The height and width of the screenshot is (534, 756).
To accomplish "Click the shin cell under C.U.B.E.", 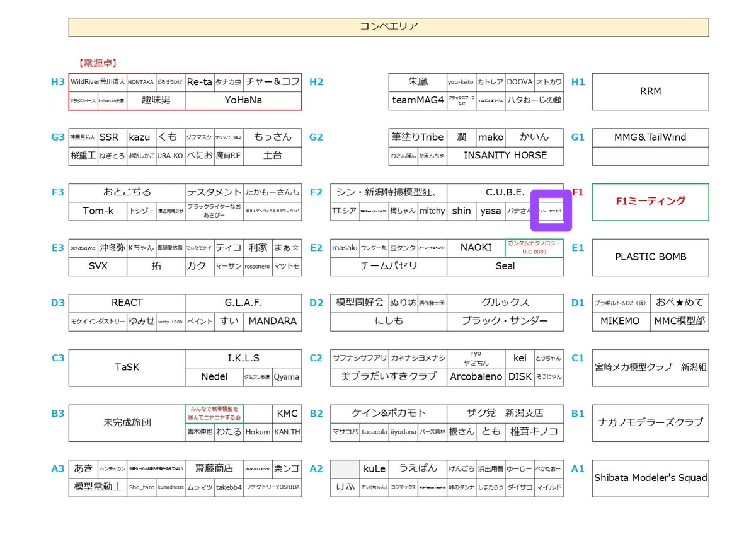I will click(x=461, y=211).
